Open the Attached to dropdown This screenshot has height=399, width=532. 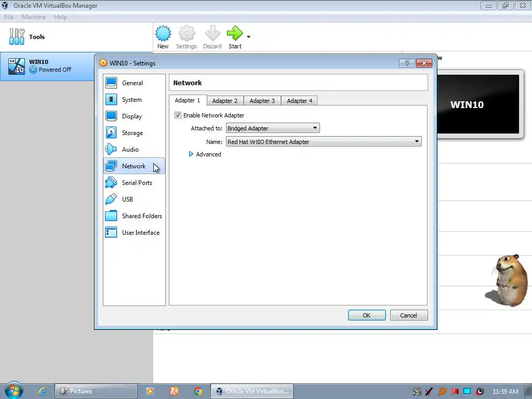(273, 128)
